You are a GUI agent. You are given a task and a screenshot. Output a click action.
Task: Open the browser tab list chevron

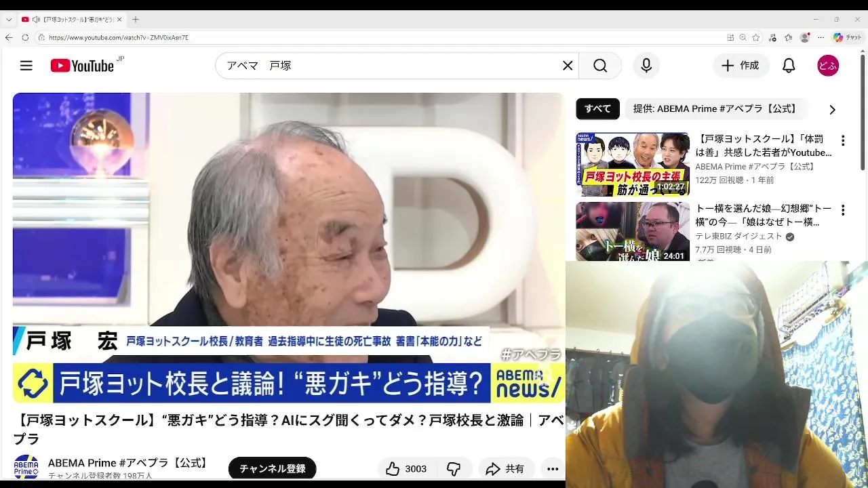pyautogui.click(x=9, y=20)
